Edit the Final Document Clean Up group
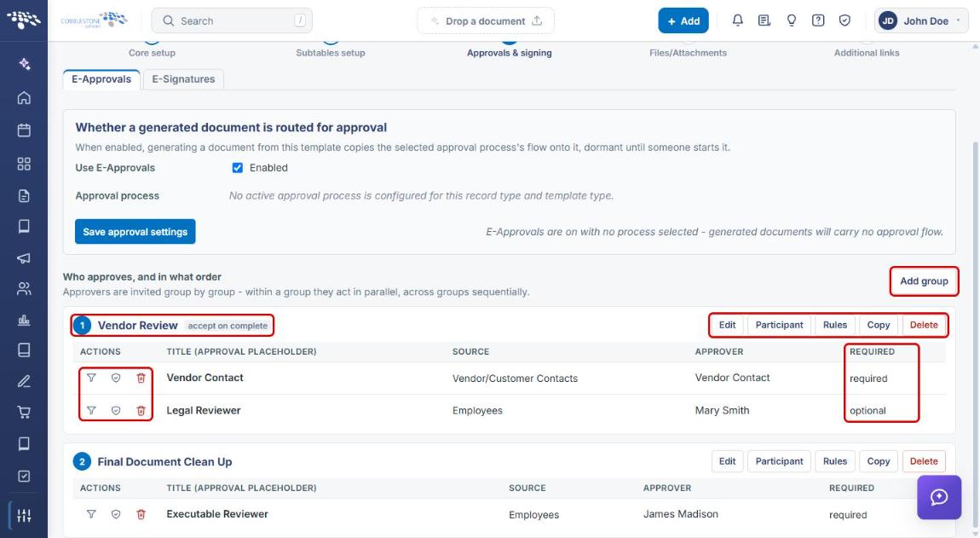Screen dimensions: 980x538 point(727,461)
